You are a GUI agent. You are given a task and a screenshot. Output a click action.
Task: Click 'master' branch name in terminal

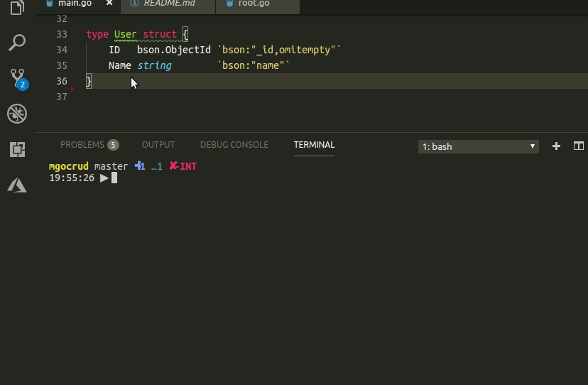point(111,166)
